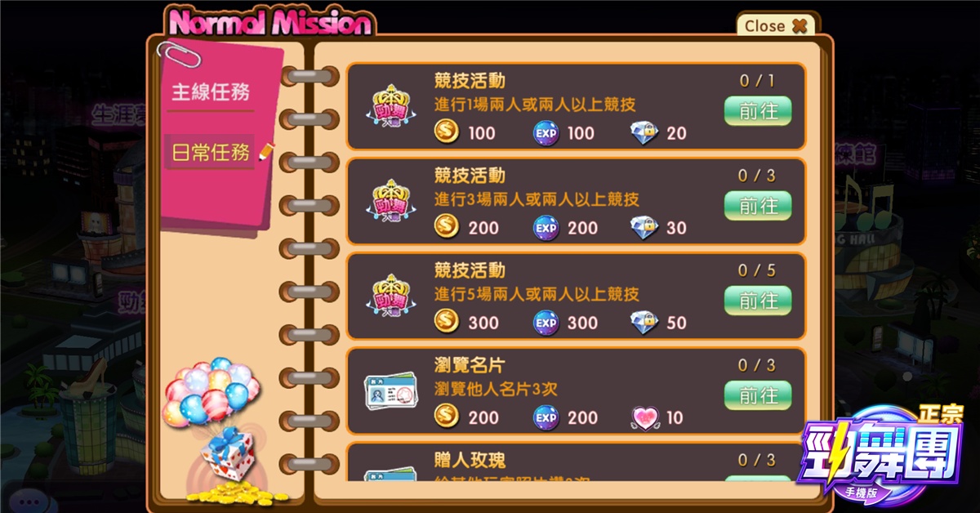Select the 贈人玫瑰 mission entry
This screenshot has width=980, height=513.
(577, 462)
